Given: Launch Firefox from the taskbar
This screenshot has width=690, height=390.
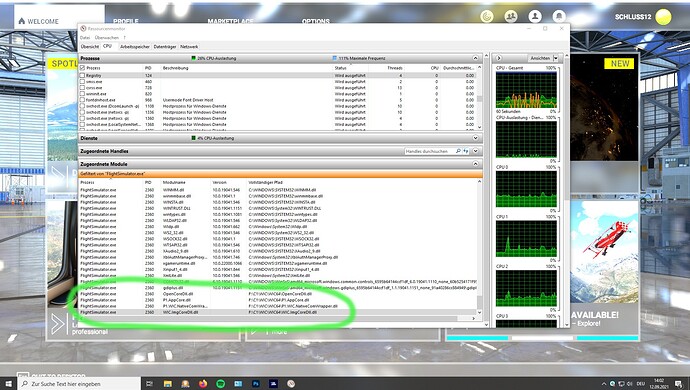Looking at the screenshot, I should [203, 384].
